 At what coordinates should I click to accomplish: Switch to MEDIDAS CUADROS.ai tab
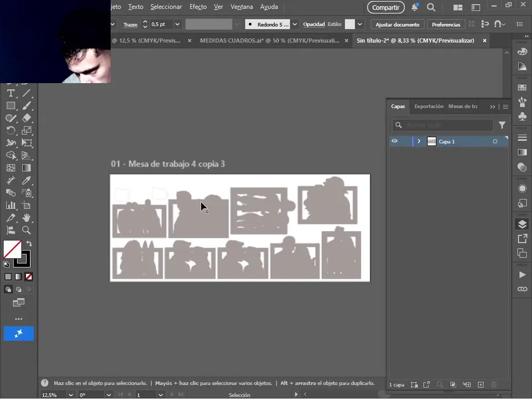[269, 40]
